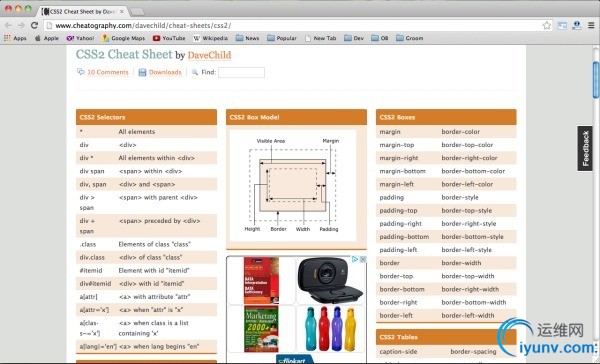Click the "All elements" selector row text
Viewport: 600px width, 364px height.
click(137, 132)
